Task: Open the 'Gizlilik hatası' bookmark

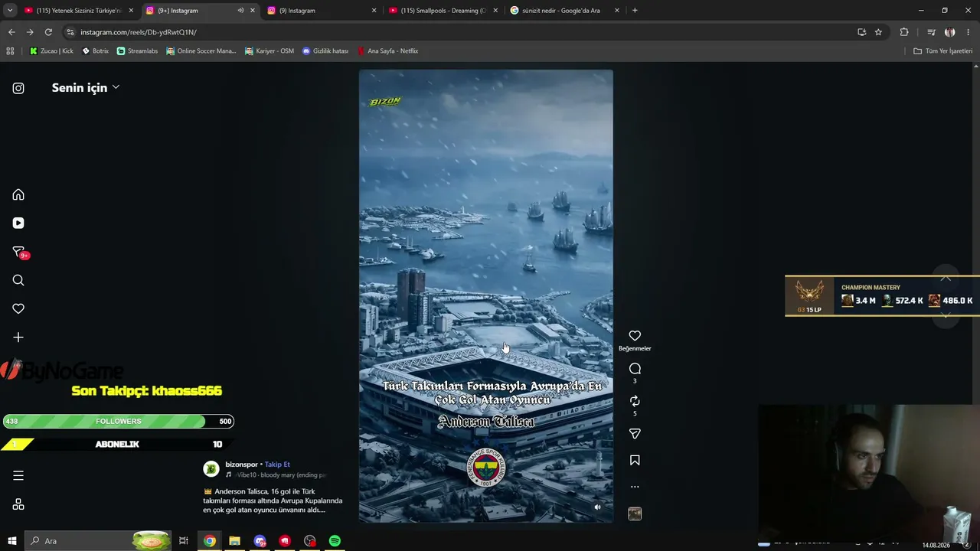Action: coord(325,51)
